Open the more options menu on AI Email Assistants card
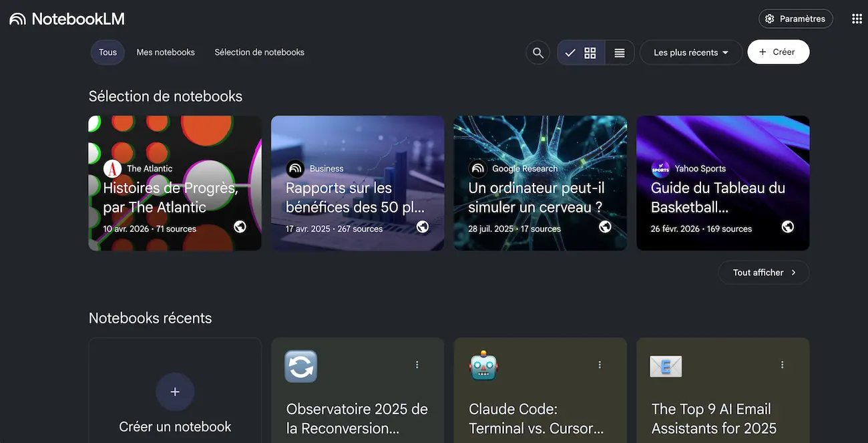Viewport: 868px width, 443px height. 783,365
